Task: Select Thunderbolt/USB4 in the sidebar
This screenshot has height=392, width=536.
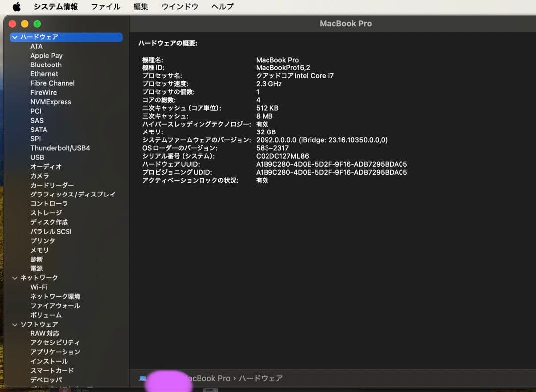Action: click(x=60, y=148)
